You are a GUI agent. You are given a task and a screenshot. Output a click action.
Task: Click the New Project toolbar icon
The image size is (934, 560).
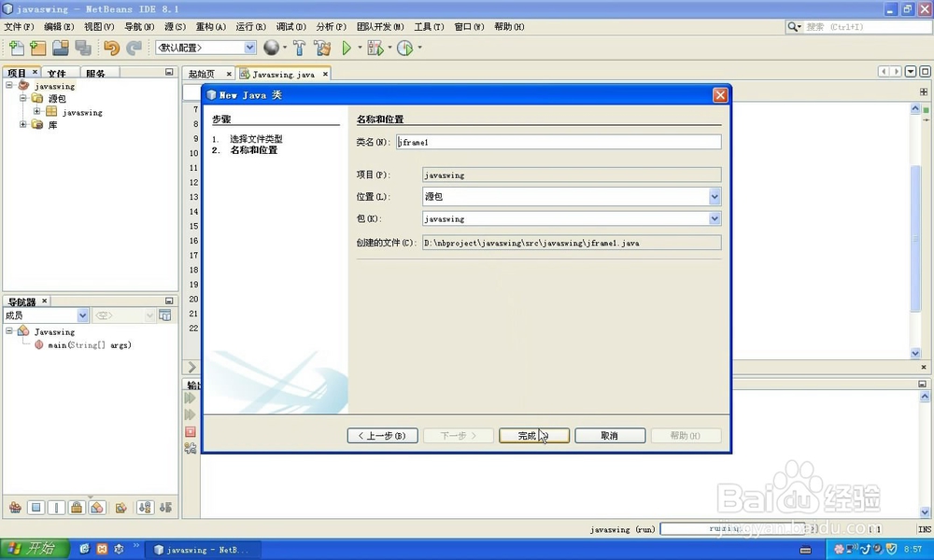(x=37, y=48)
